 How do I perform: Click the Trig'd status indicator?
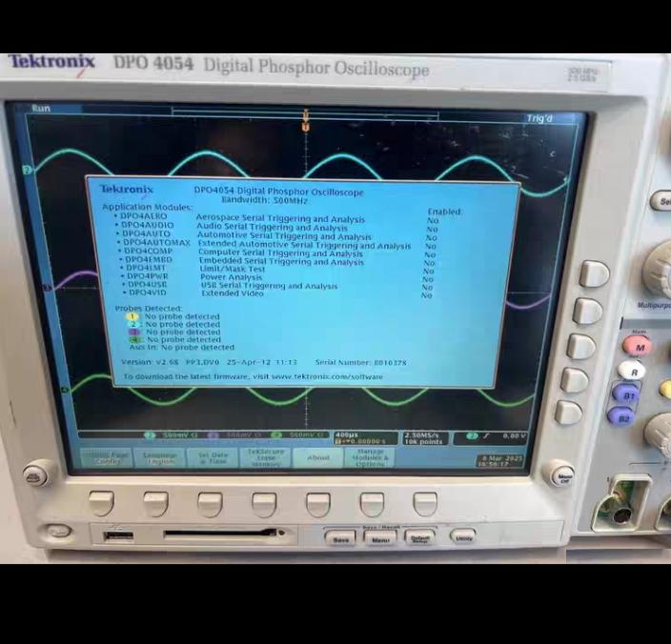539,118
